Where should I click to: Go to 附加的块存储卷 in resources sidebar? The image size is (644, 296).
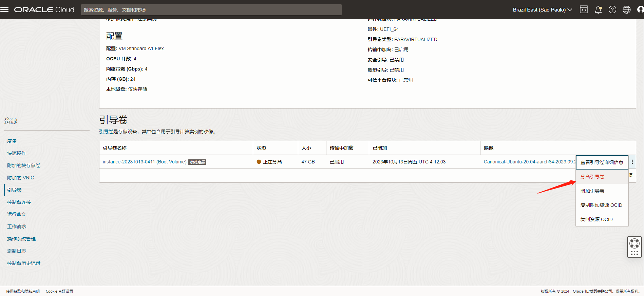[x=24, y=165]
